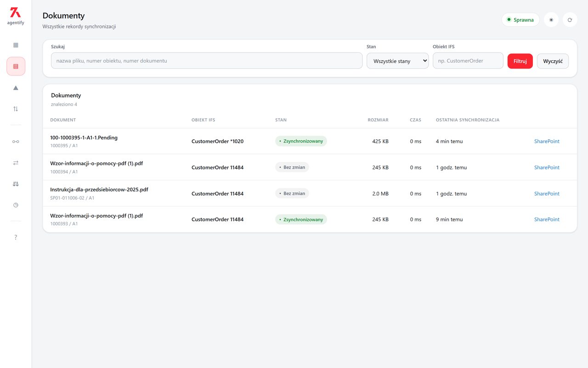This screenshot has width=588, height=368.
Task: Open the linked-nodes connections sidebar icon
Action: (16, 141)
